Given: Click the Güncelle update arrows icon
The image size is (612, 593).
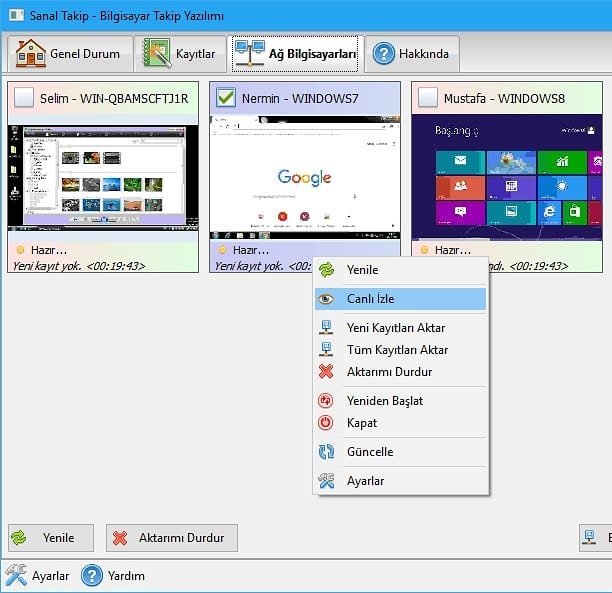Looking at the screenshot, I should click(326, 452).
